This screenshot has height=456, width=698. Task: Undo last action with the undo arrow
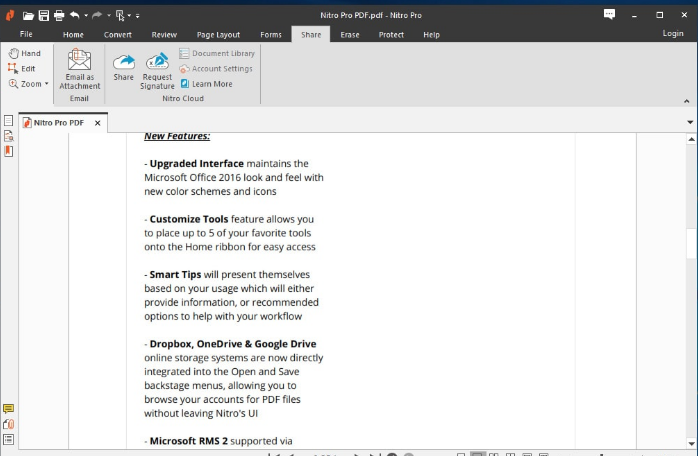tap(74, 16)
